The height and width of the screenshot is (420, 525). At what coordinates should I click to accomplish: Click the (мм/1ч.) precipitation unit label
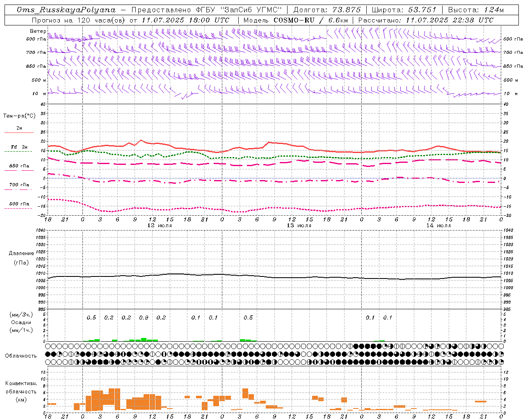(21, 330)
